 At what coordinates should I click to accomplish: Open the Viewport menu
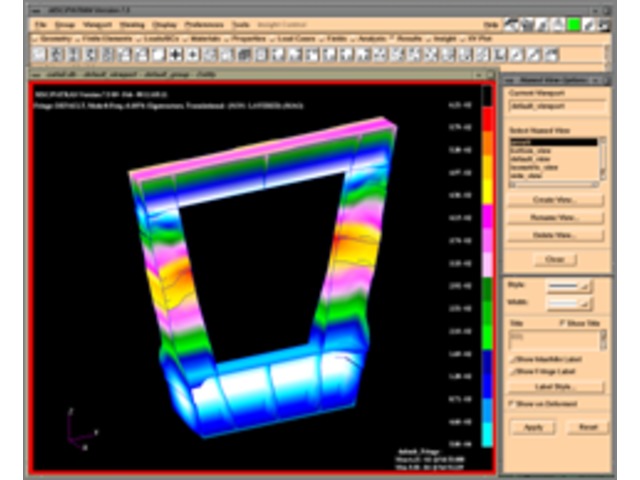click(97, 25)
